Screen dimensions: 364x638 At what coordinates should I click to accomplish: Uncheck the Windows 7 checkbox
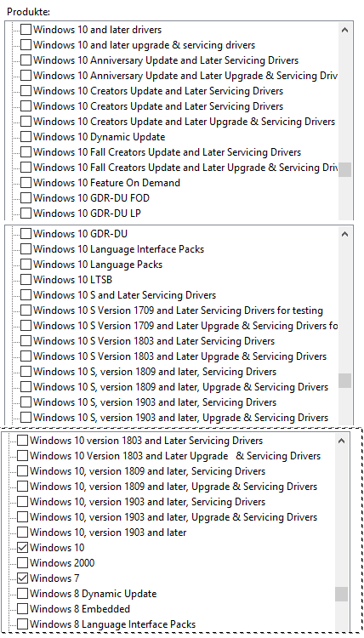tap(23, 578)
